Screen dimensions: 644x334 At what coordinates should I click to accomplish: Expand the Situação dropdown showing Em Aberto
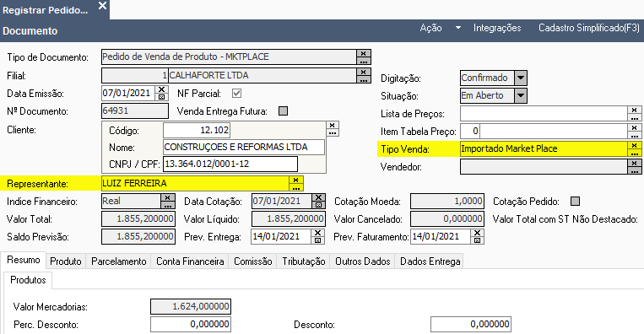(x=521, y=95)
